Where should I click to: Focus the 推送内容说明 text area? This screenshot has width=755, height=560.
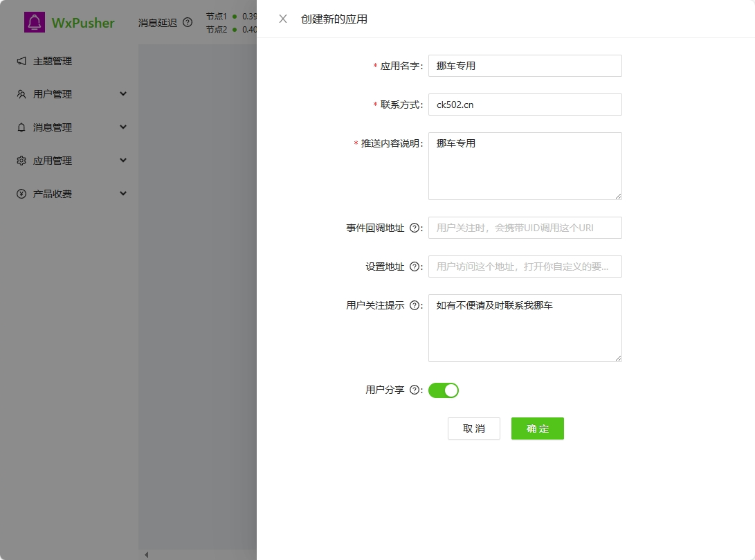(x=525, y=166)
